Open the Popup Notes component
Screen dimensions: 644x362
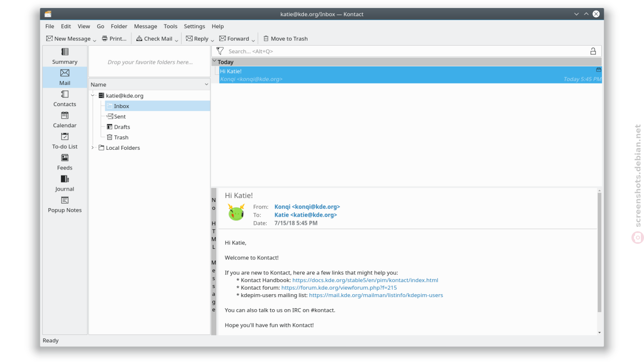coord(64,204)
